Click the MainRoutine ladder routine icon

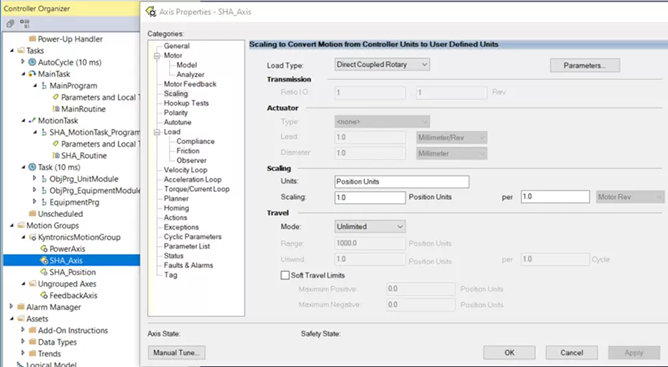click(56, 109)
